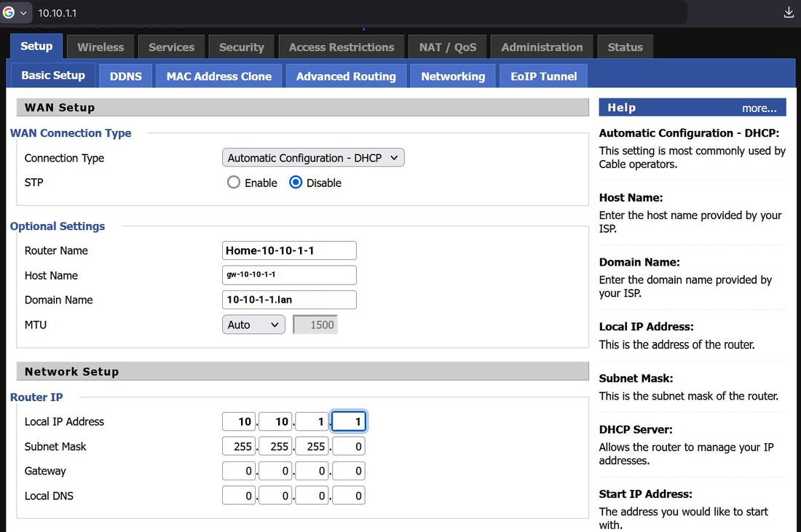This screenshot has height=532, width=801.
Task: Open the Services tab
Action: tap(172, 47)
